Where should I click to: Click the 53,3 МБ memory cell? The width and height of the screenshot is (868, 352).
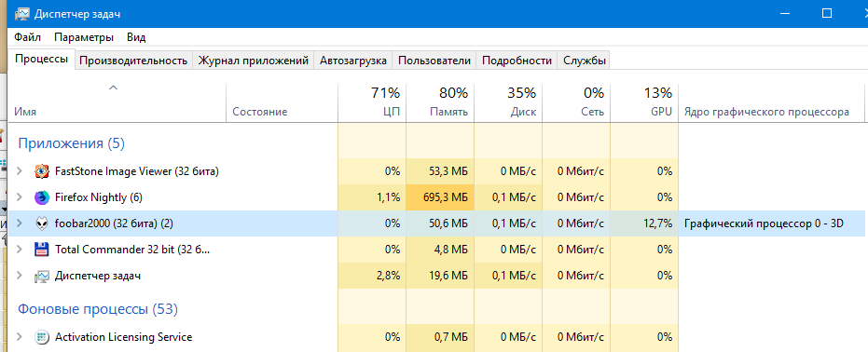pyautogui.click(x=440, y=171)
